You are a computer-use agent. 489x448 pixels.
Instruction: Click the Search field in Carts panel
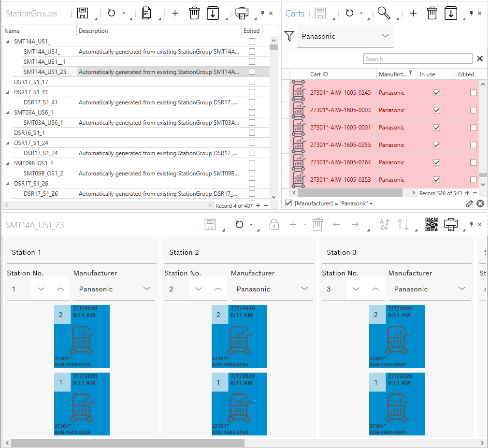pos(417,58)
